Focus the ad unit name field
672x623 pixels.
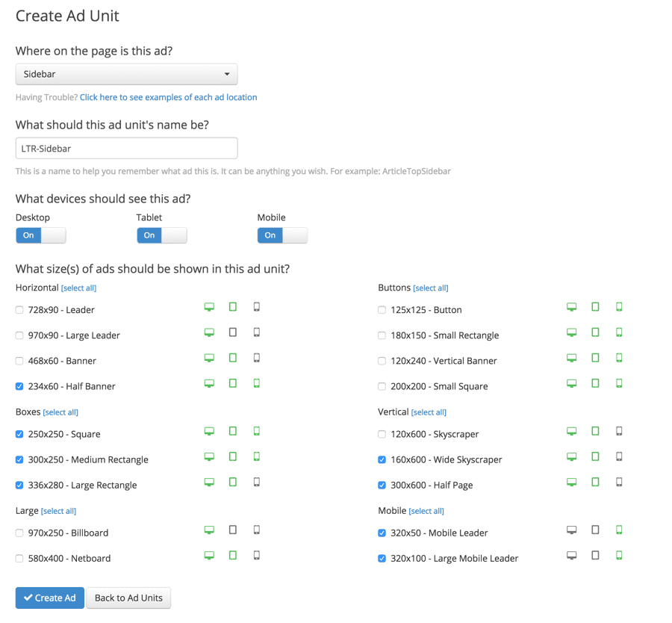pyautogui.click(x=126, y=149)
